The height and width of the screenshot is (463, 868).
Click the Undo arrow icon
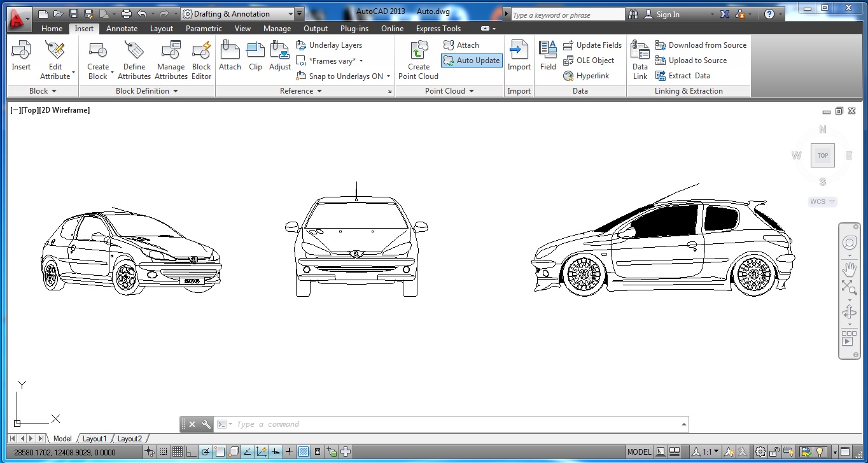click(x=141, y=13)
